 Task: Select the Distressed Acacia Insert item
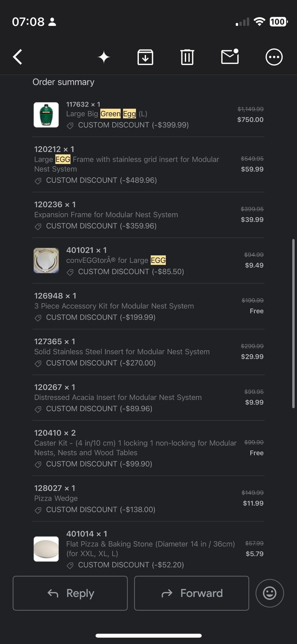coord(118,397)
